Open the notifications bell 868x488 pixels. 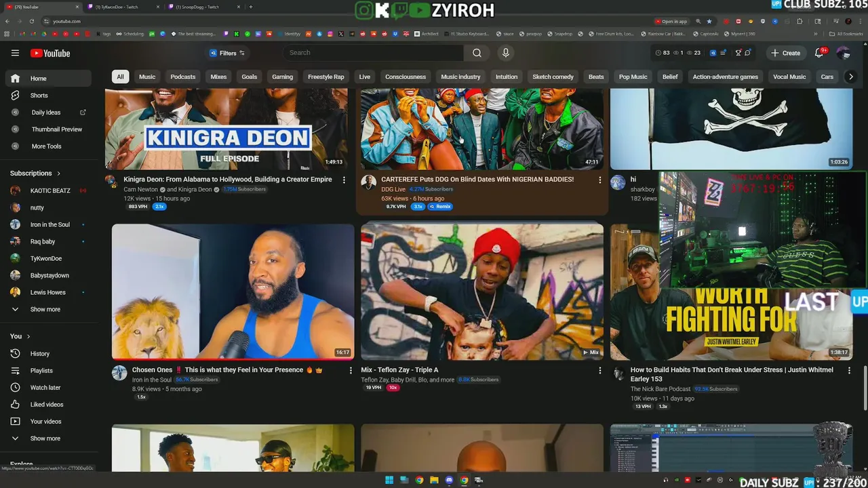click(x=819, y=53)
